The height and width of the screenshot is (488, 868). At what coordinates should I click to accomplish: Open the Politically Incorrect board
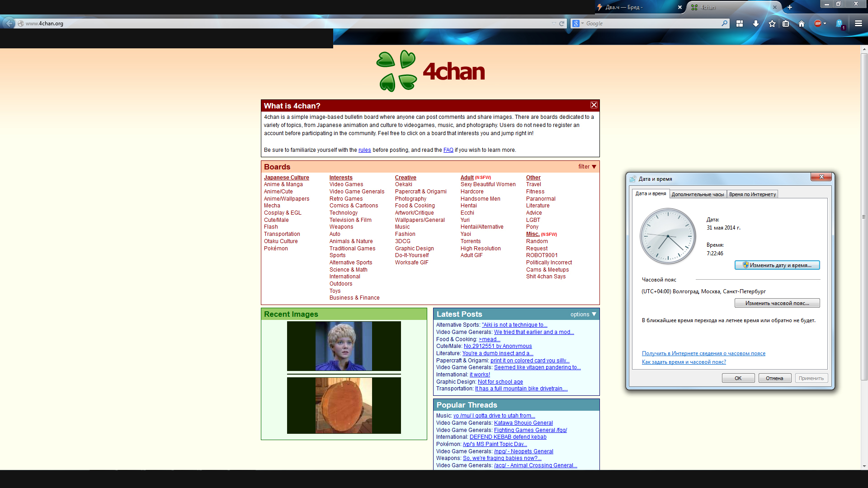549,263
